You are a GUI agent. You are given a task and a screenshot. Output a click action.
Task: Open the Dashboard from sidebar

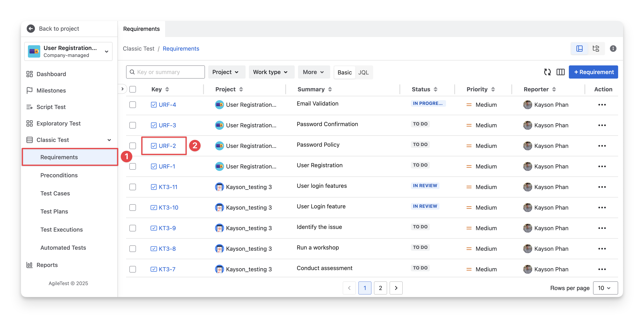[x=51, y=74]
